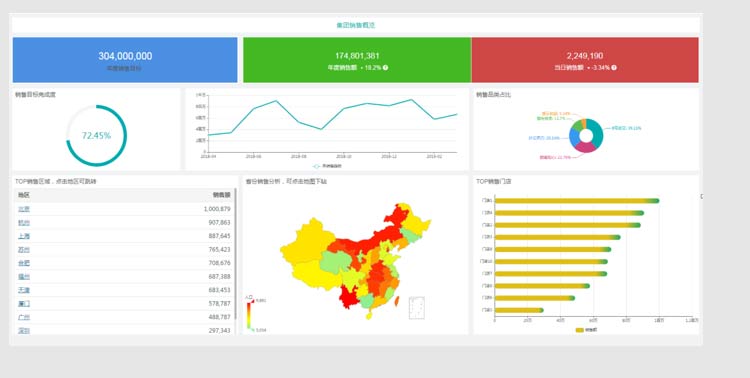The width and height of the screenshot is (750, 378).
Task: Click the blue 304,000,000 annual target card
Action: tap(125, 60)
